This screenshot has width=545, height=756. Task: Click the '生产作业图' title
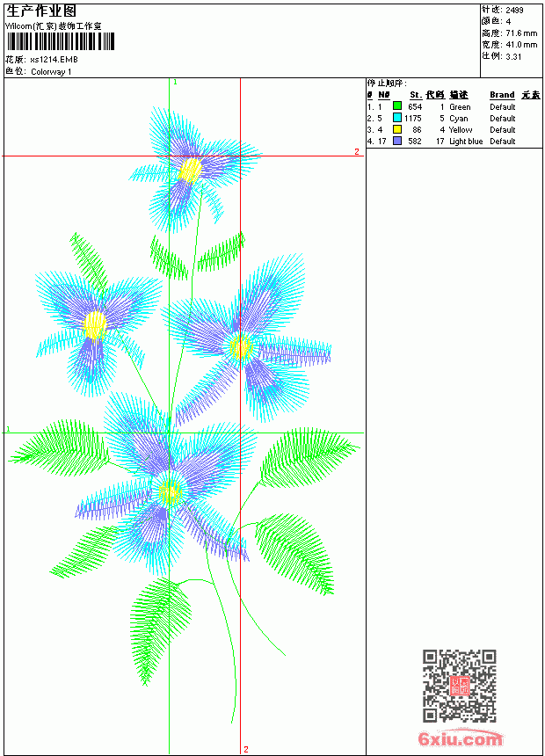(41, 11)
